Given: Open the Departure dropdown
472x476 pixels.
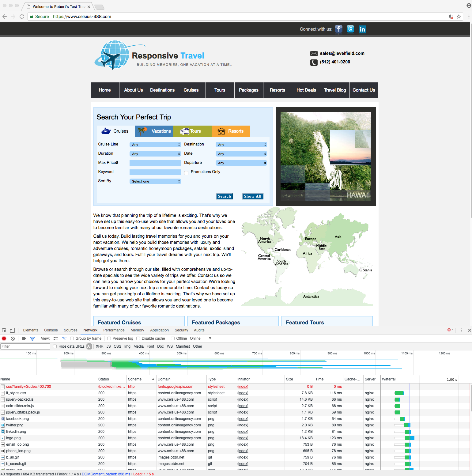Looking at the screenshot, I should point(241,163).
